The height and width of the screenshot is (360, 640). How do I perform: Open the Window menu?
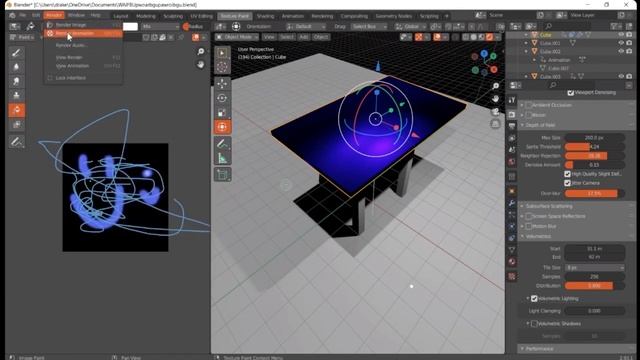tap(76, 16)
